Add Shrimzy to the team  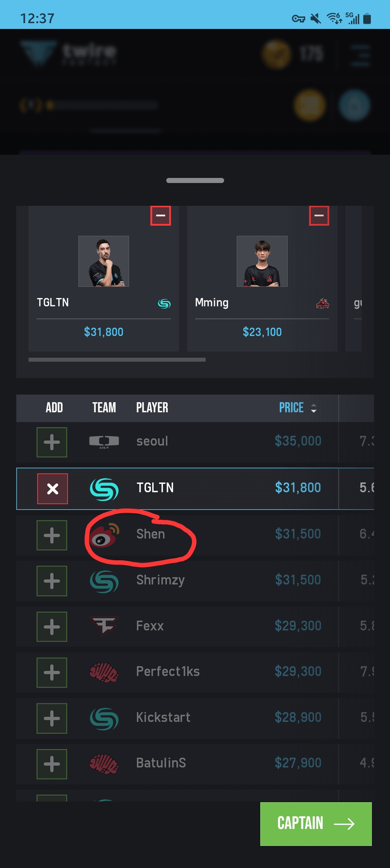tap(52, 581)
